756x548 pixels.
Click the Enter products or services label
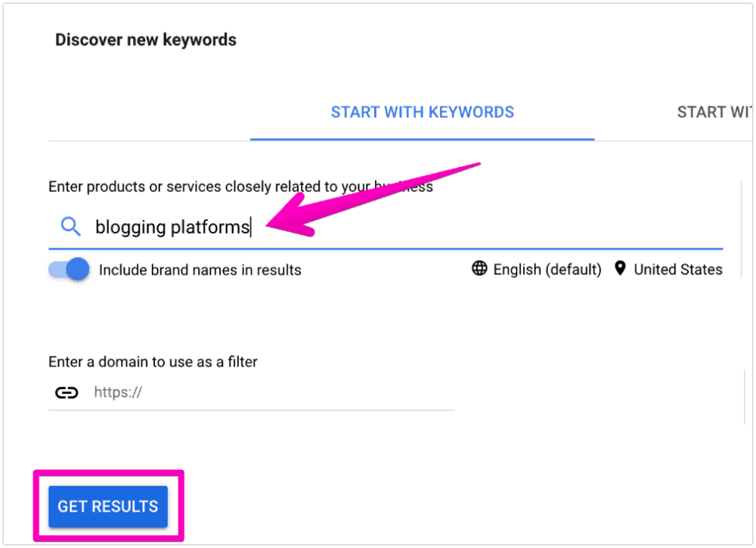(240, 187)
